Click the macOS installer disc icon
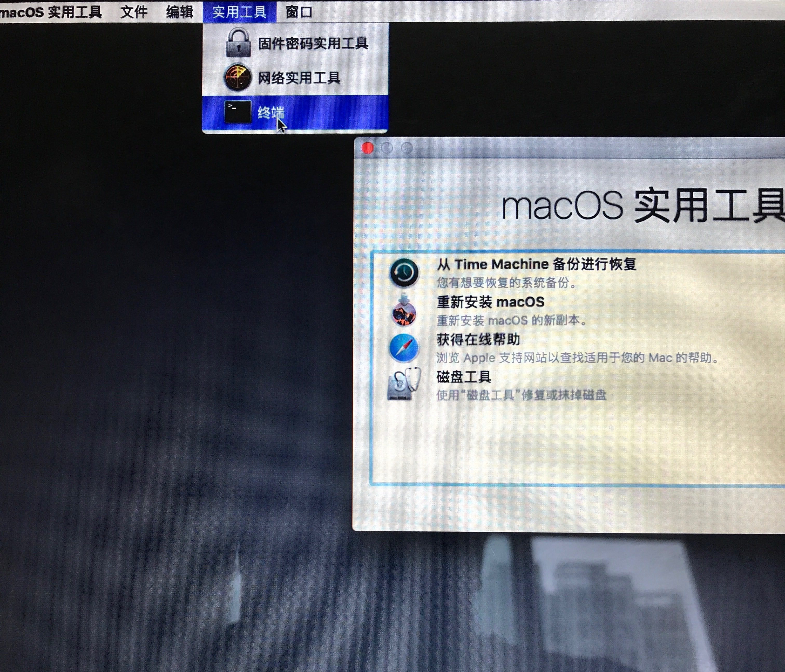The height and width of the screenshot is (672, 785). 404,310
